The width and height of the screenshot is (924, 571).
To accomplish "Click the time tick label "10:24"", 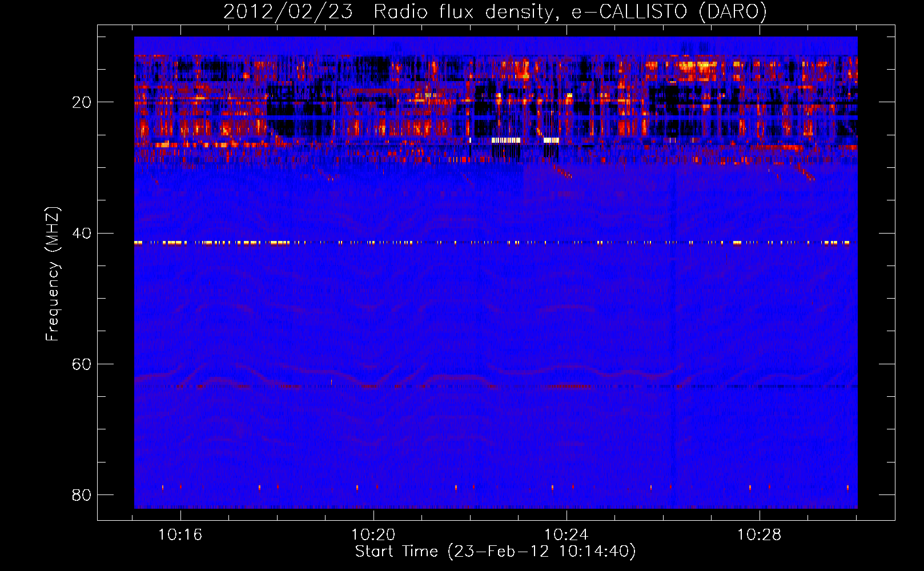I will (x=567, y=535).
